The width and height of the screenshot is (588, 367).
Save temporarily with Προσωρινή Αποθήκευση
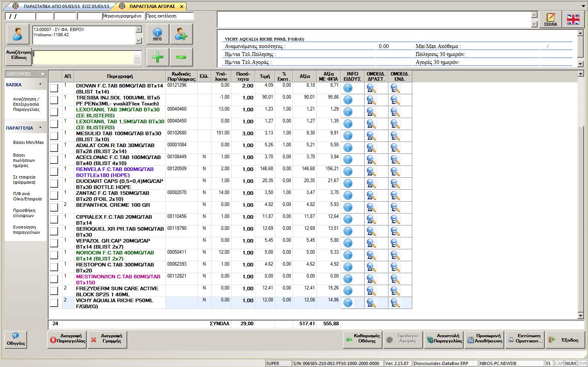[x=484, y=340]
